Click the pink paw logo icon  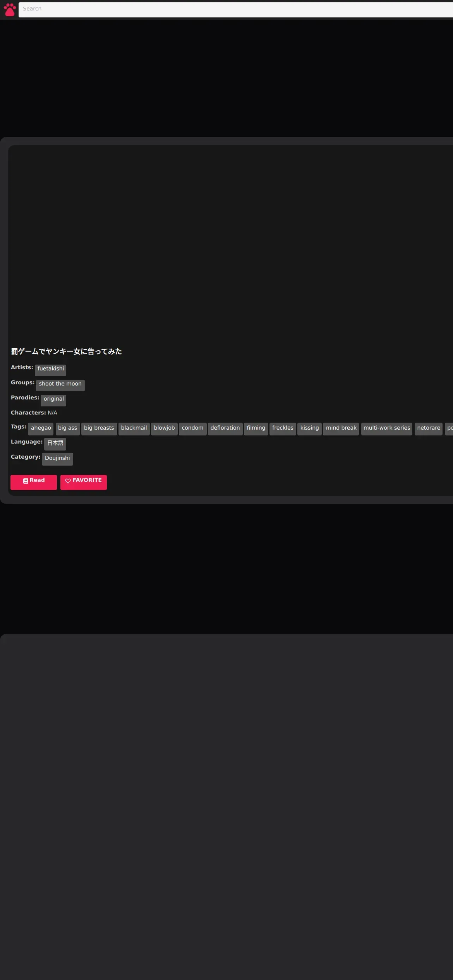[x=10, y=10]
